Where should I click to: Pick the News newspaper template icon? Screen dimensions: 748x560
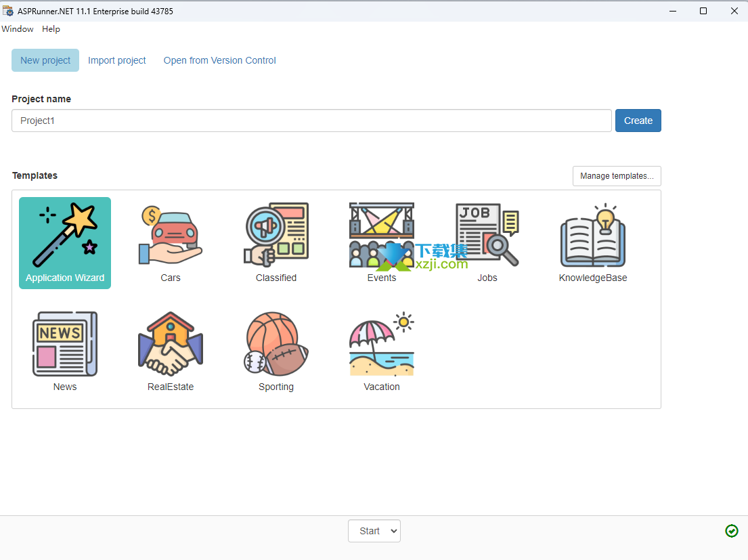point(65,344)
